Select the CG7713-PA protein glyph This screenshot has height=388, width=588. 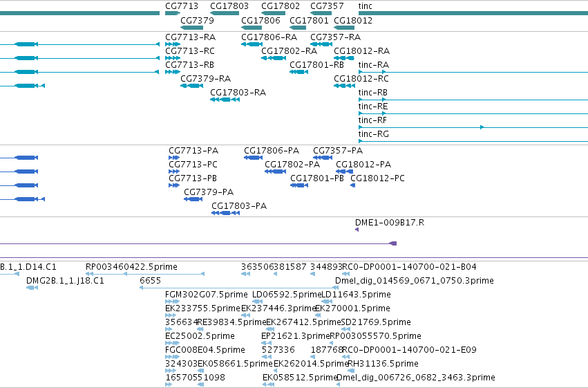174,158
